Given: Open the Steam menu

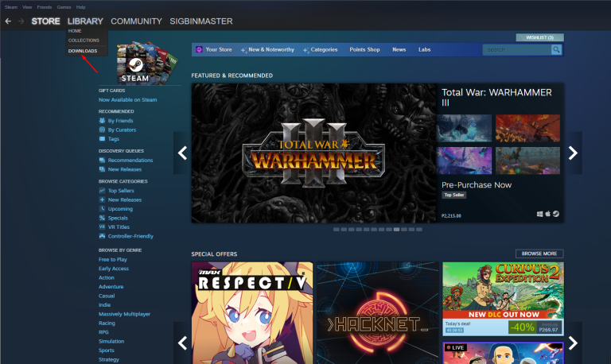Looking at the screenshot, I should (x=11, y=7).
